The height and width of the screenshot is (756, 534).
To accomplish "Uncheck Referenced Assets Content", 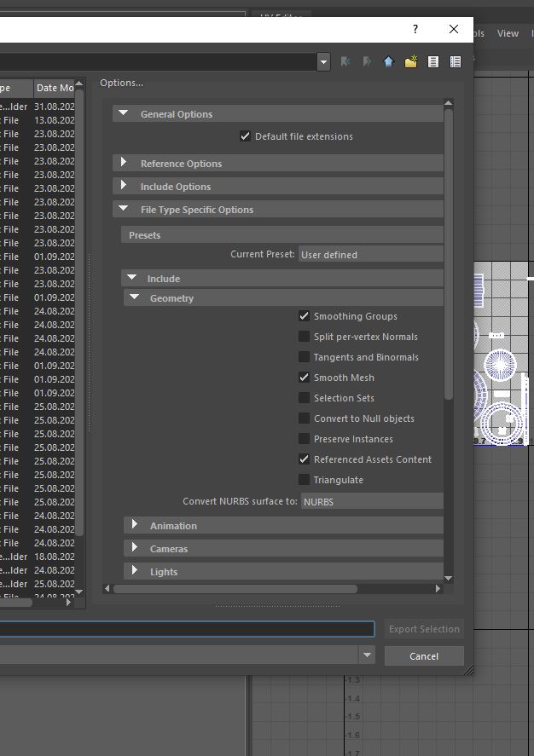I will tap(304, 459).
